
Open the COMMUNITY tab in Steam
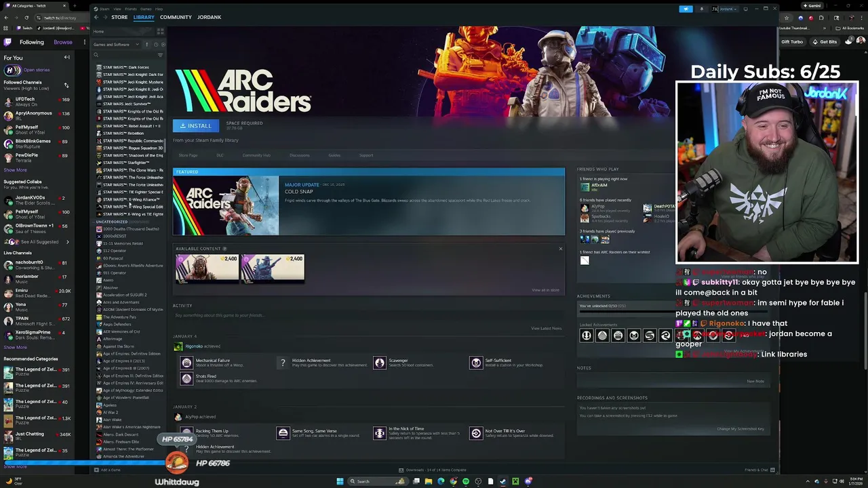[x=176, y=17]
